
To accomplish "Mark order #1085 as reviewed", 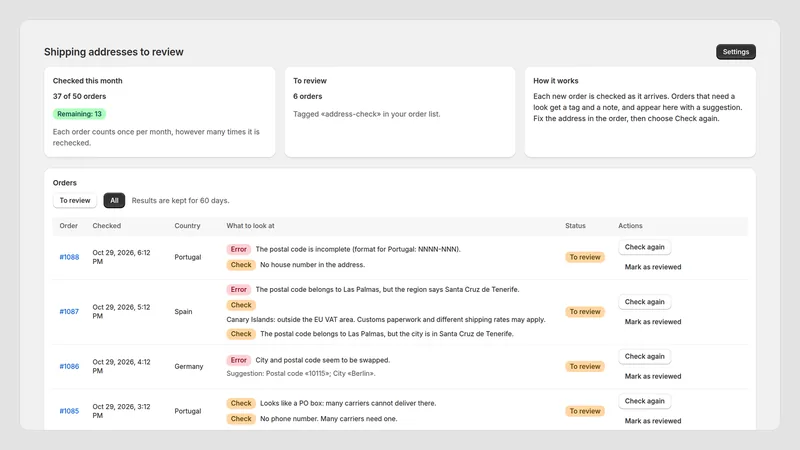I will (653, 421).
